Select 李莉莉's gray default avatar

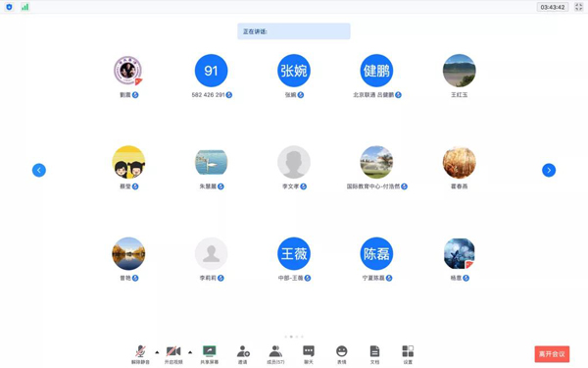pyautogui.click(x=211, y=254)
